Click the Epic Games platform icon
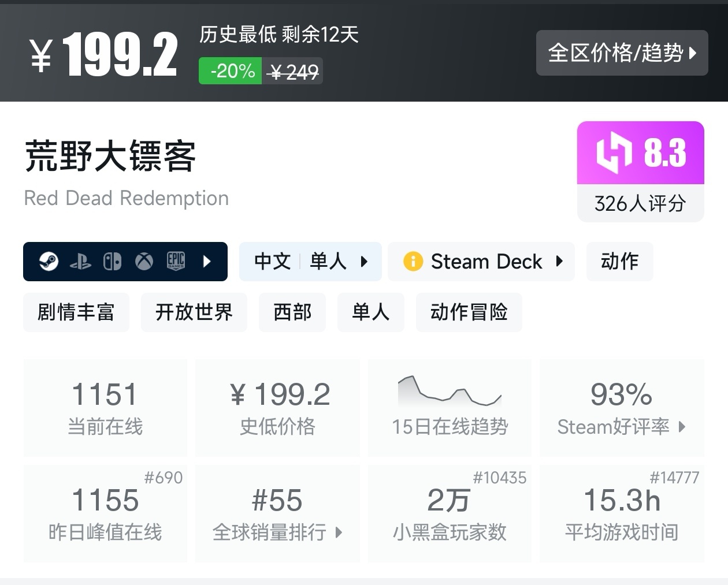Viewport: 728px width, 585px height. (176, 262)
